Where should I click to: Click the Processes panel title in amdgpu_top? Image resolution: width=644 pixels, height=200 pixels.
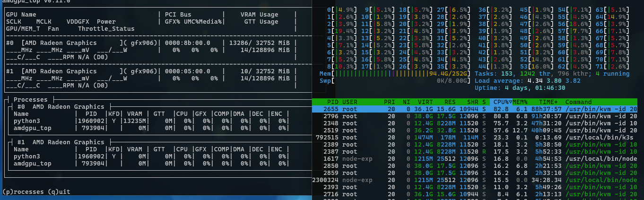tap(31, 99)
